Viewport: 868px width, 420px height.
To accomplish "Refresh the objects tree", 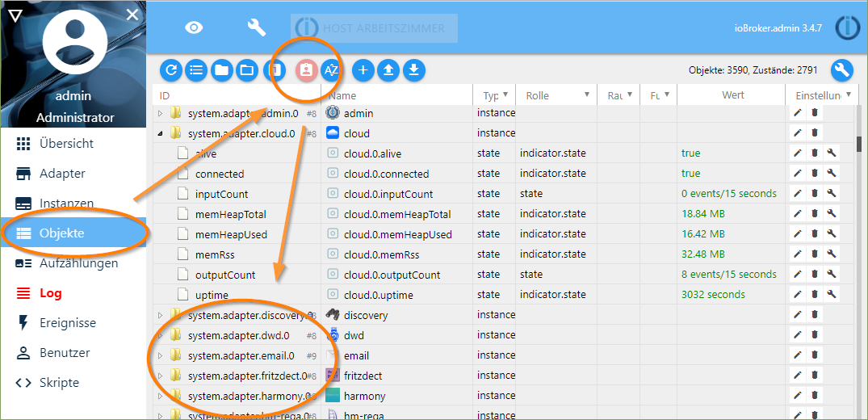I will coord(171,69).
